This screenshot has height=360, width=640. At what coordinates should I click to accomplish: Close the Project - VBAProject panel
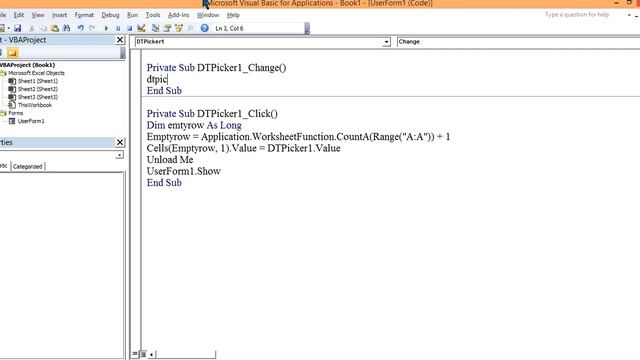[x=120, y=40]
